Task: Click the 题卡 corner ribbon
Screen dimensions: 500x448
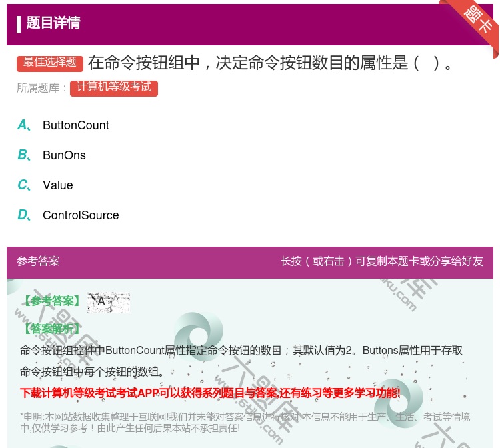Action: (x=477, y=20)
